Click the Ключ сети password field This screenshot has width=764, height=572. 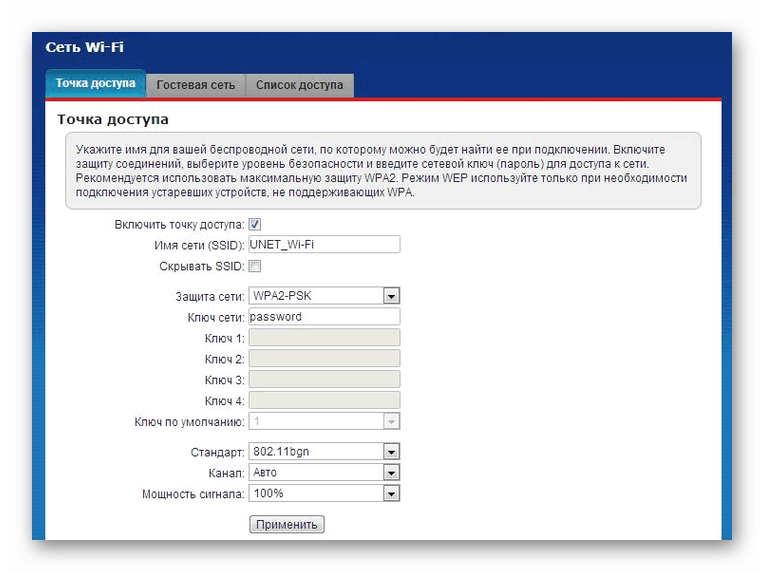325,317
